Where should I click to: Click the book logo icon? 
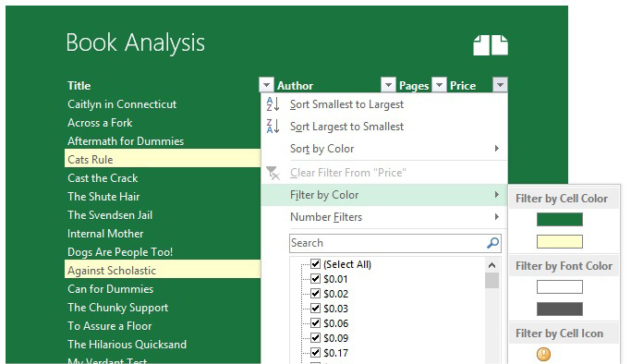[491, 44]
